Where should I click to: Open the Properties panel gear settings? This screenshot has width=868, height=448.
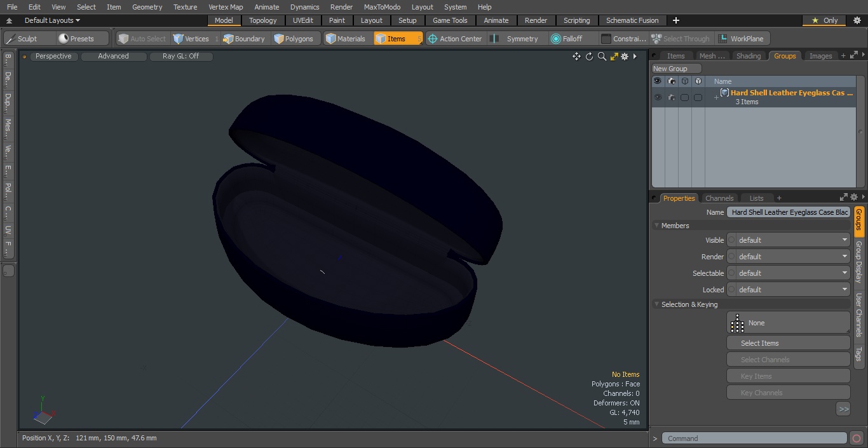click(854, 198)
